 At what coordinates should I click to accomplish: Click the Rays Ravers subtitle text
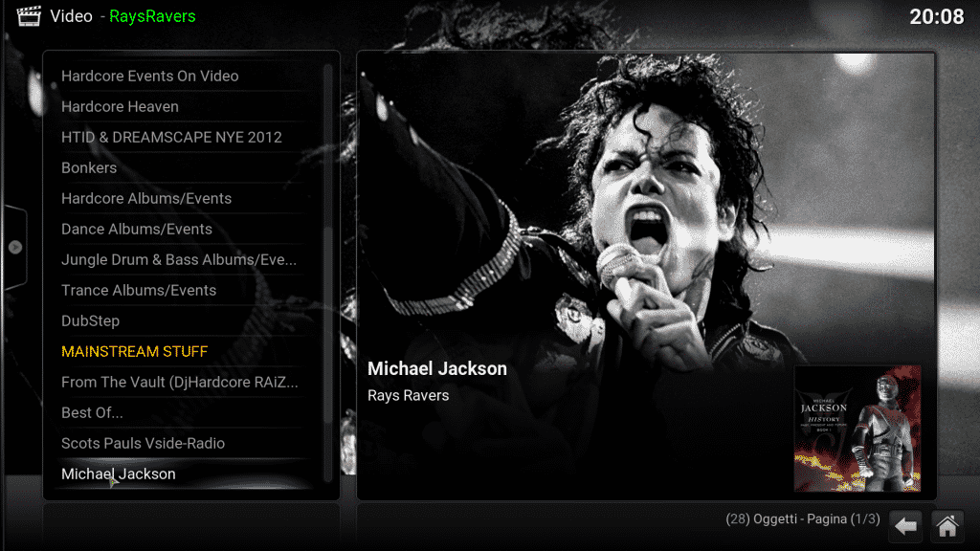pos(408,396)
